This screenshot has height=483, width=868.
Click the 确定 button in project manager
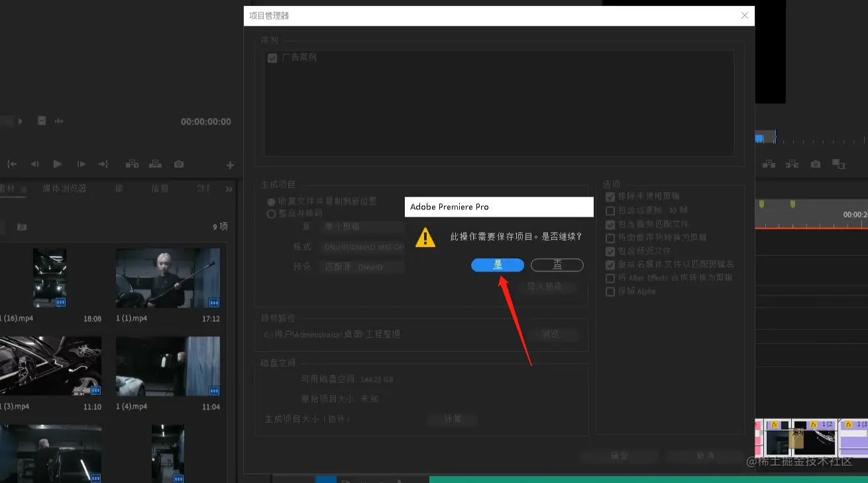click(618, 456)
